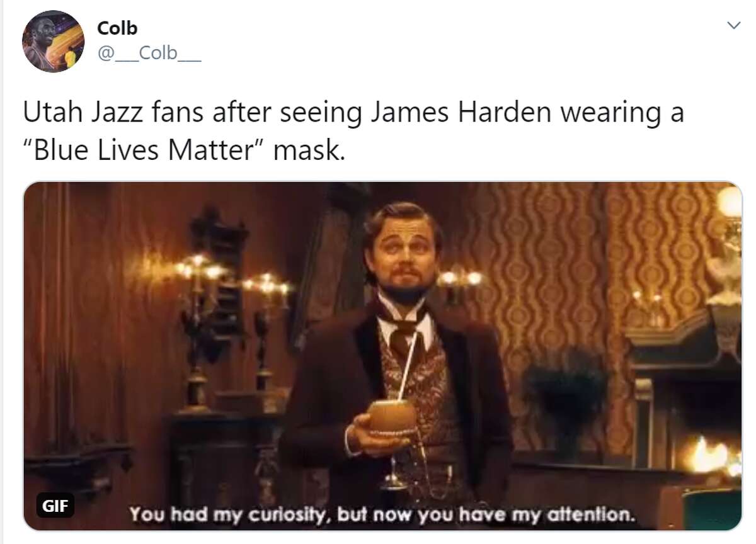Viewport: 756px width, 544px height.
Task: Click the coconut drink in the GIF
Action: [x=392, y=417]
